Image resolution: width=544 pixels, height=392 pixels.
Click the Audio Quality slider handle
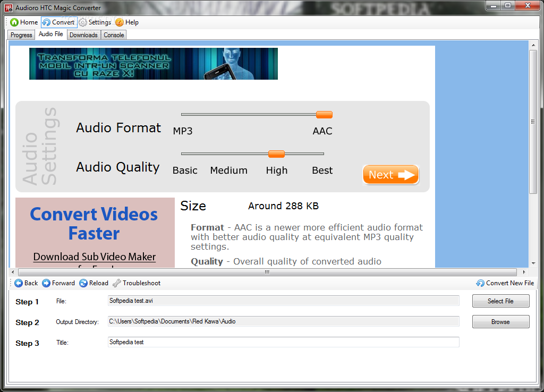pyautogui.click(x=276, y=154)
